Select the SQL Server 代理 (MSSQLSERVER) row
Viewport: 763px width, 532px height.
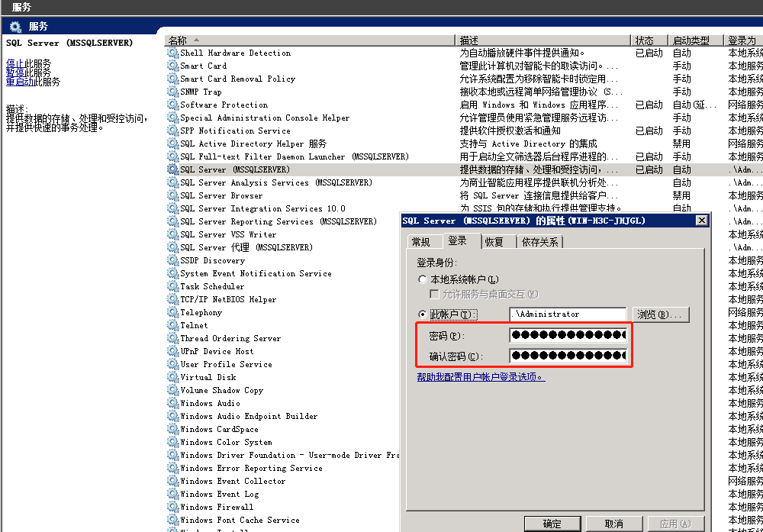point(282,247)
